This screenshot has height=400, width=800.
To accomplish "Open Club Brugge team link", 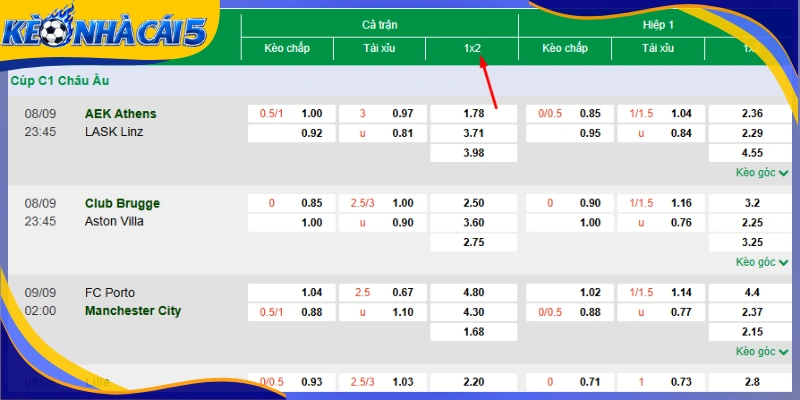I will coord(122,203).
